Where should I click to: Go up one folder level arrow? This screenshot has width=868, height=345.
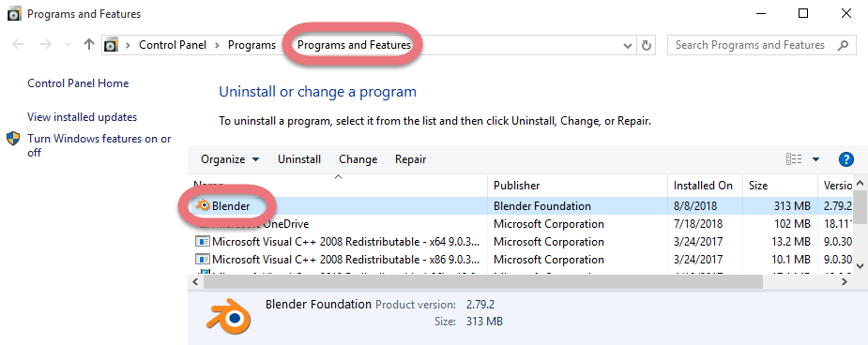click(88, 45)
